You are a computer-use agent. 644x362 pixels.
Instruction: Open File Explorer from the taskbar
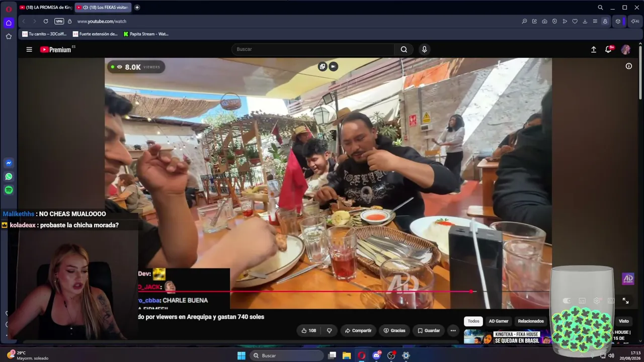pos(347,355)
